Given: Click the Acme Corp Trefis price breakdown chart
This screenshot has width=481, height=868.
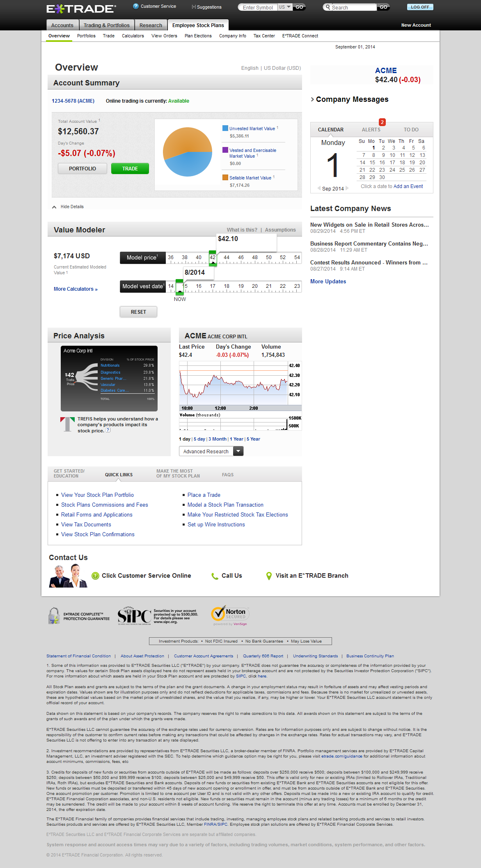Looking at the screenshot, I should point(109,379).
